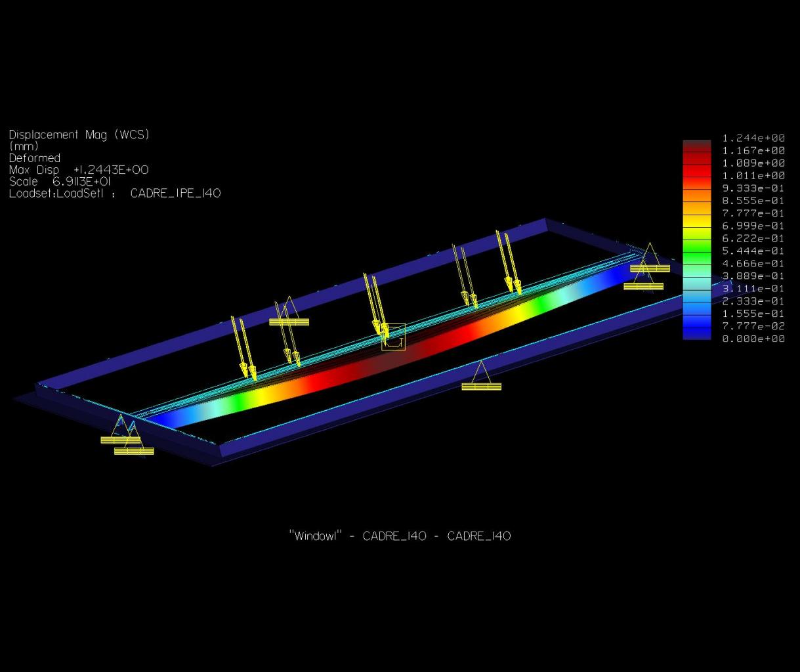800x672 pixels.
Task: Pick the orange legend band between 9.333e-01 and 8.555e-01
Action: (697, 196)
